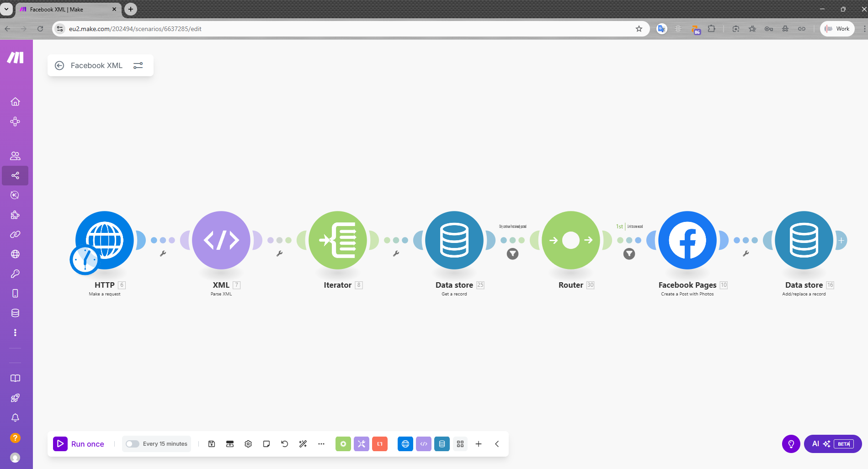This screenshot has width=868, height=469.
Task: Open the lightbulb help button
Action: [x=791, y=444]
